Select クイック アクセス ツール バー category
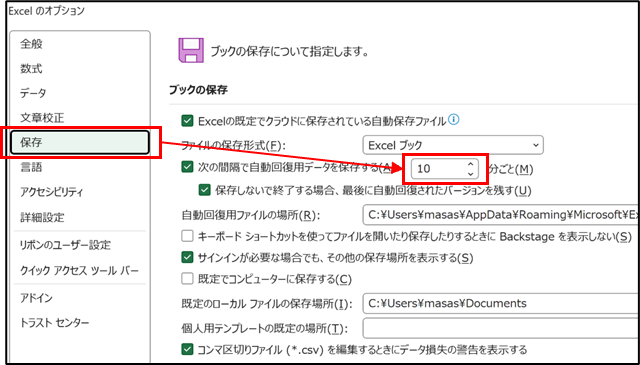The width and height of the screenshot is (640, 365). coord(79,270)
